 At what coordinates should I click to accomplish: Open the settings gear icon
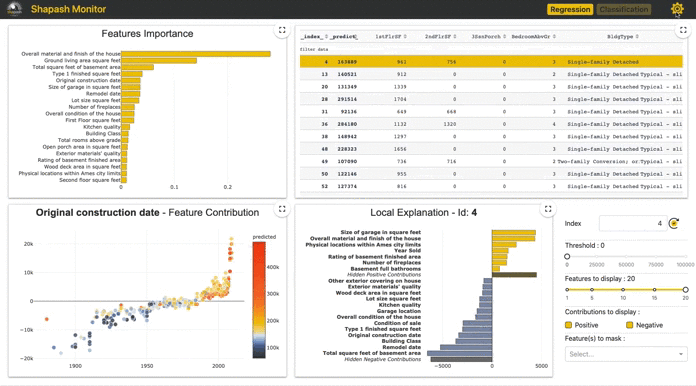coord(677,9)
